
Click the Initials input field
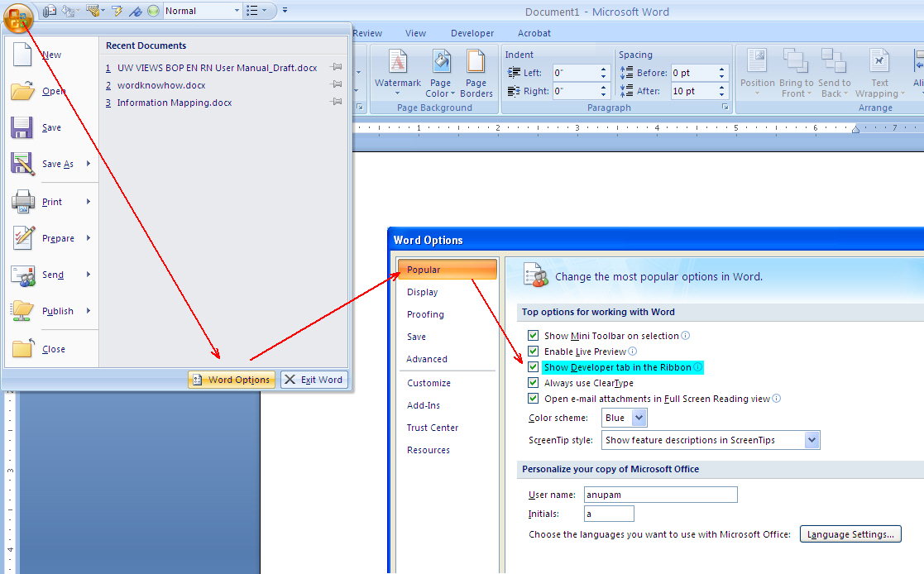click(x=609, y=514)
